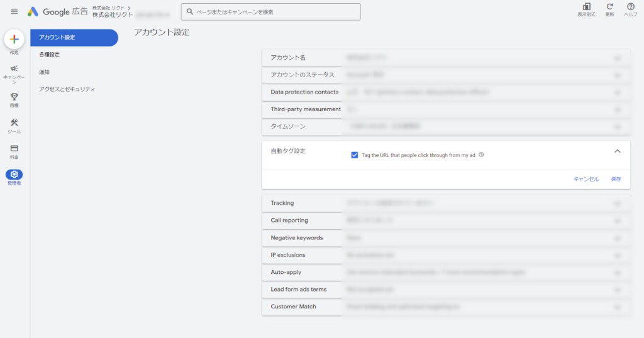Open the Goals trophy icon
Viewport: 644px width, 338px height.
point(14,96)
